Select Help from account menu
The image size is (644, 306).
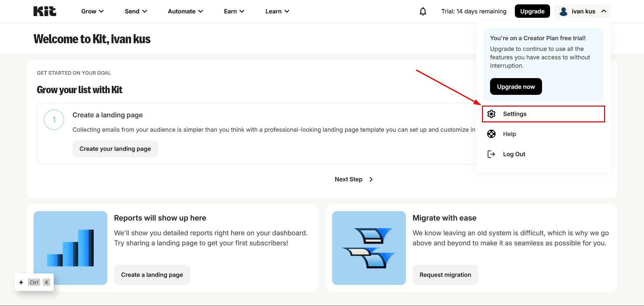(x=509, y=134)
